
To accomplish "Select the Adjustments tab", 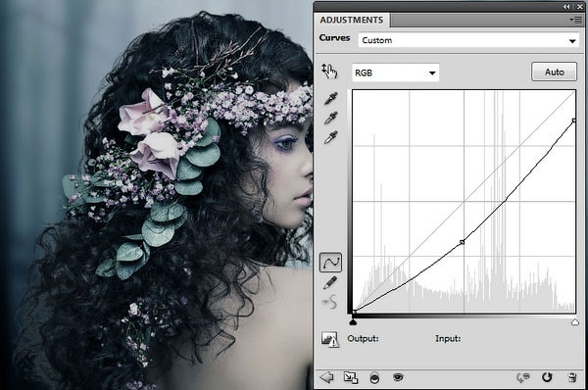I will pyautogui.click(x=352, y=20).
